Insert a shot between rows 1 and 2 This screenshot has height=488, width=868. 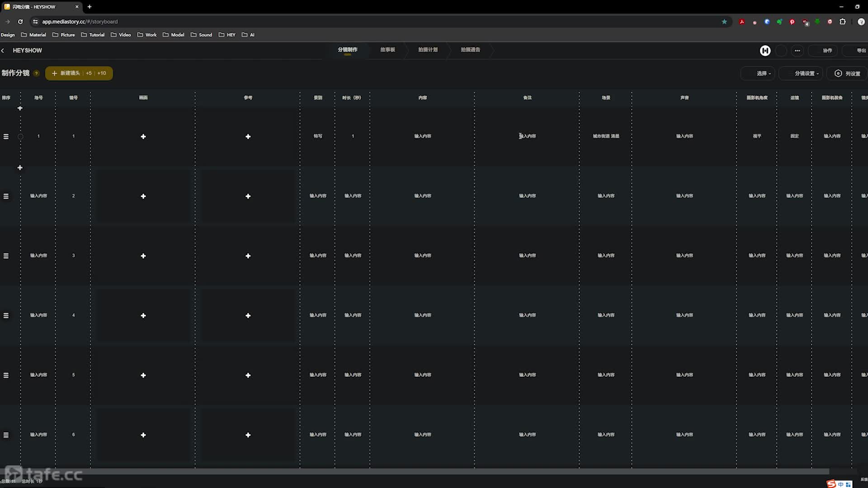(20, 168)
